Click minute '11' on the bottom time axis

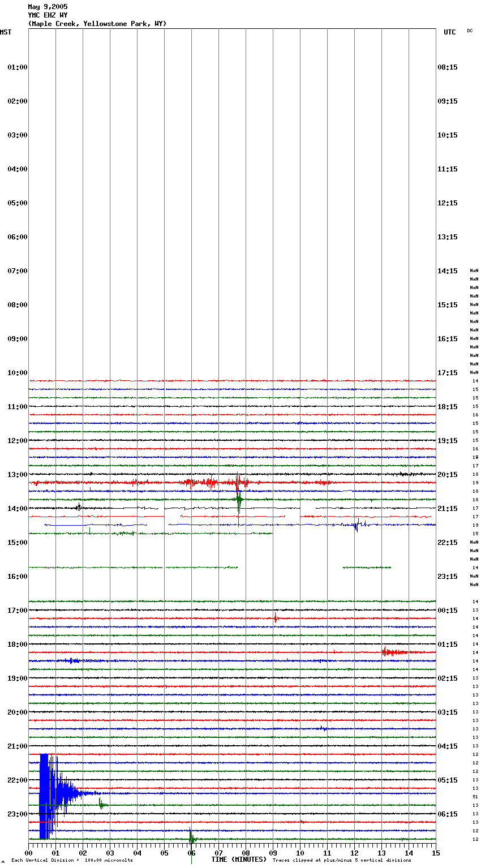327,853
